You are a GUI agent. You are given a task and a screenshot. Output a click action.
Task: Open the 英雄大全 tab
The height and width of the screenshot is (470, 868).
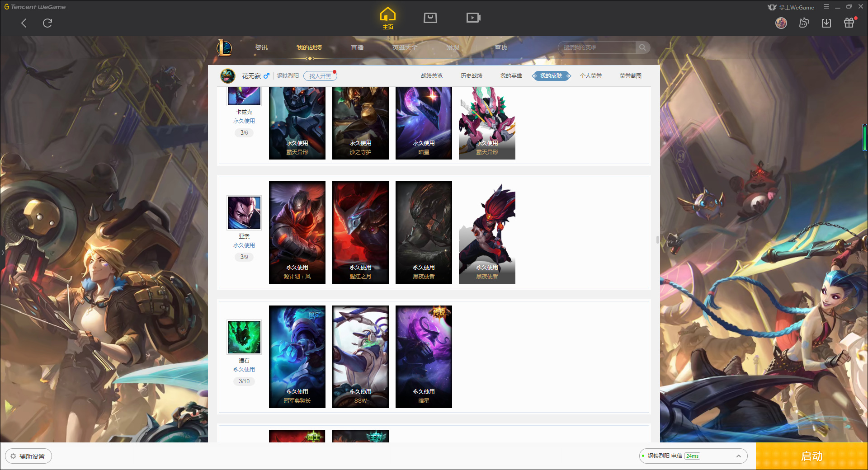pyautogui.click(x=405, y=47)
